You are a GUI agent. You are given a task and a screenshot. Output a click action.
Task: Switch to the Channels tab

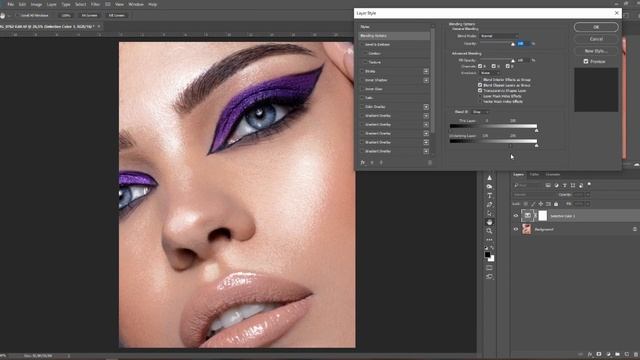coord(553,175)
